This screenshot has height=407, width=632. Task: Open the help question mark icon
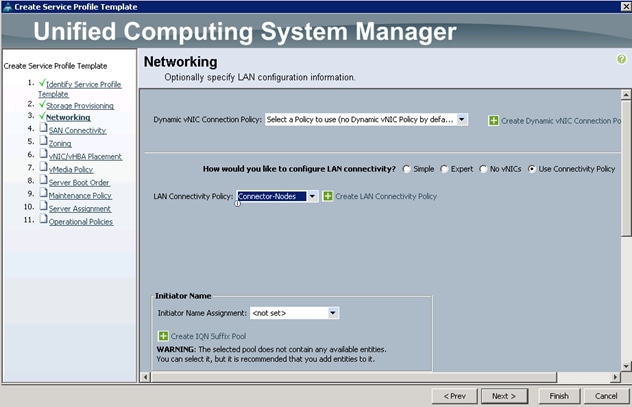pyautogui.click(x=622, y=59)
